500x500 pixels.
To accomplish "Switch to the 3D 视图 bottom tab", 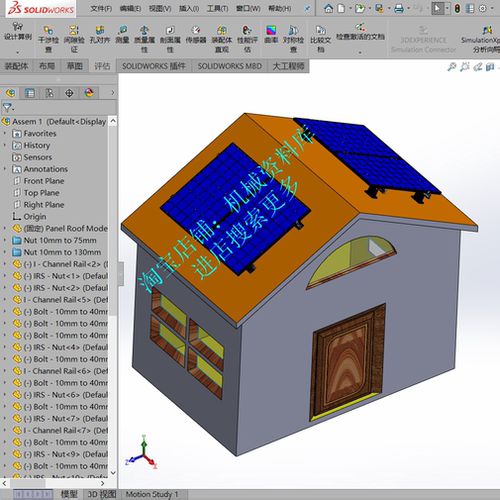I will 101,494.
